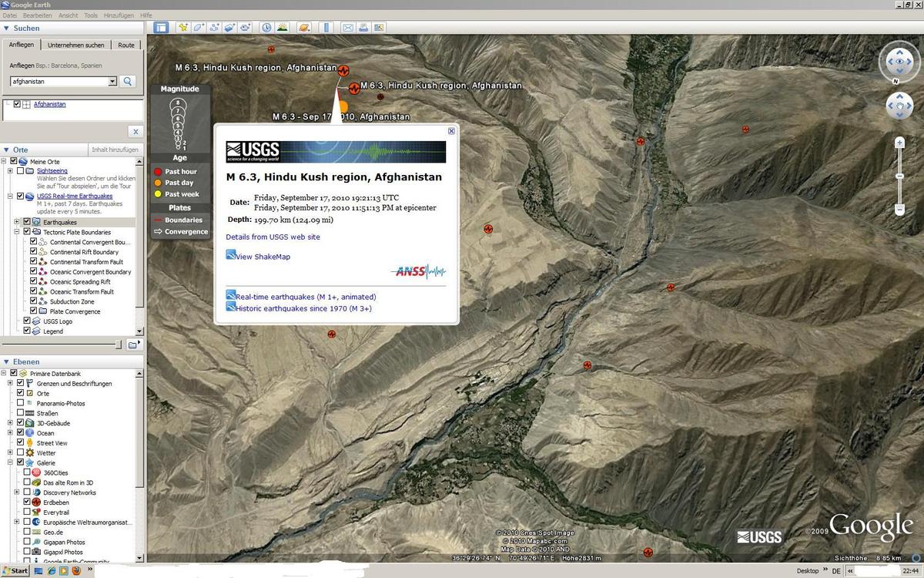
Task: Show historical imagery clock icon
Action: pos(266,28)
